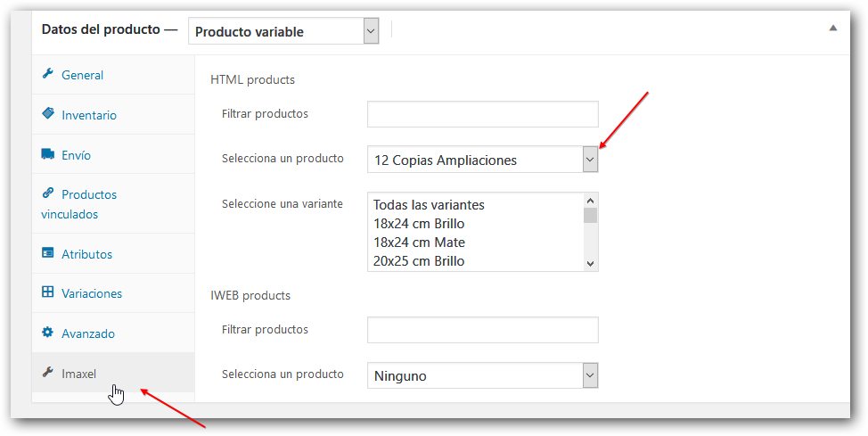Image resolution: width=868 pixels, height=436 pixels.
Task: Expand the 12 Copias Ampliaciones dropdown
Action: point(483,160)
